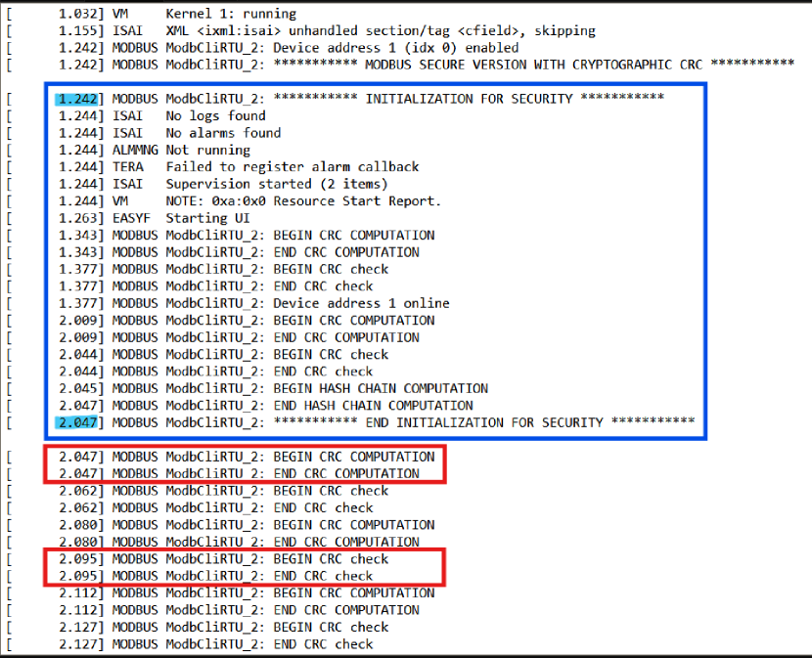Select 'END CRC check' at timestamp 2.095
Viewport: 812px width, 658px height.
pos(323,577)
